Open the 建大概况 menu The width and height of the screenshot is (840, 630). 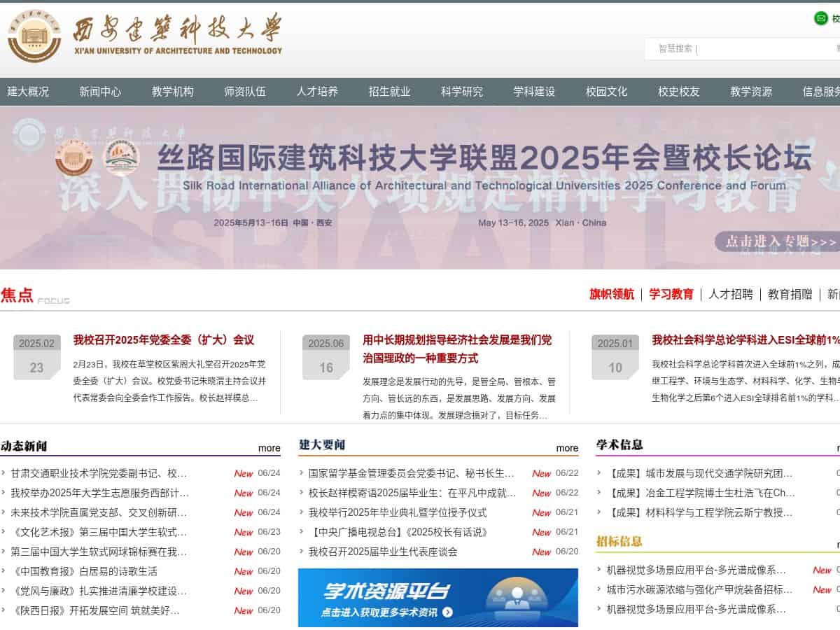[x=28, y=92]
